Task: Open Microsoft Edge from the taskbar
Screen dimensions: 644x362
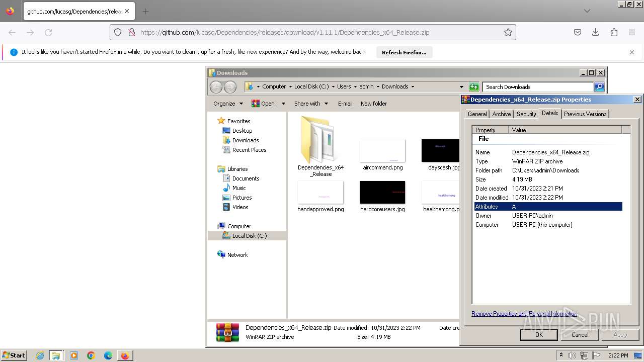Action: click(108, 355)
